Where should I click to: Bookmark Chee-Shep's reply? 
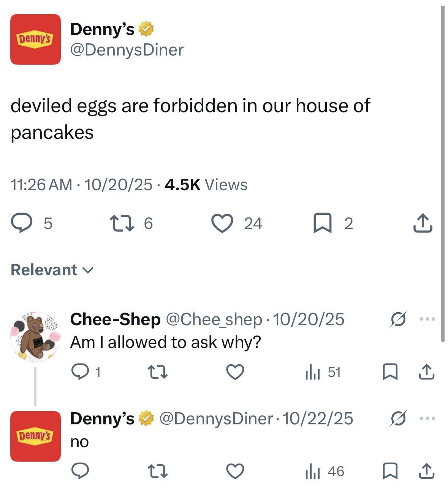(390, 372)
